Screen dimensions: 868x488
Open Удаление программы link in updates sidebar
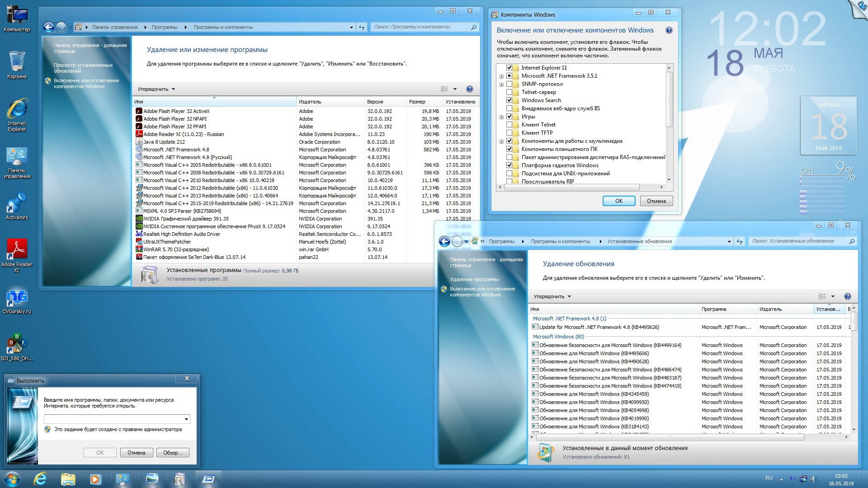click(x=474, y=279)
